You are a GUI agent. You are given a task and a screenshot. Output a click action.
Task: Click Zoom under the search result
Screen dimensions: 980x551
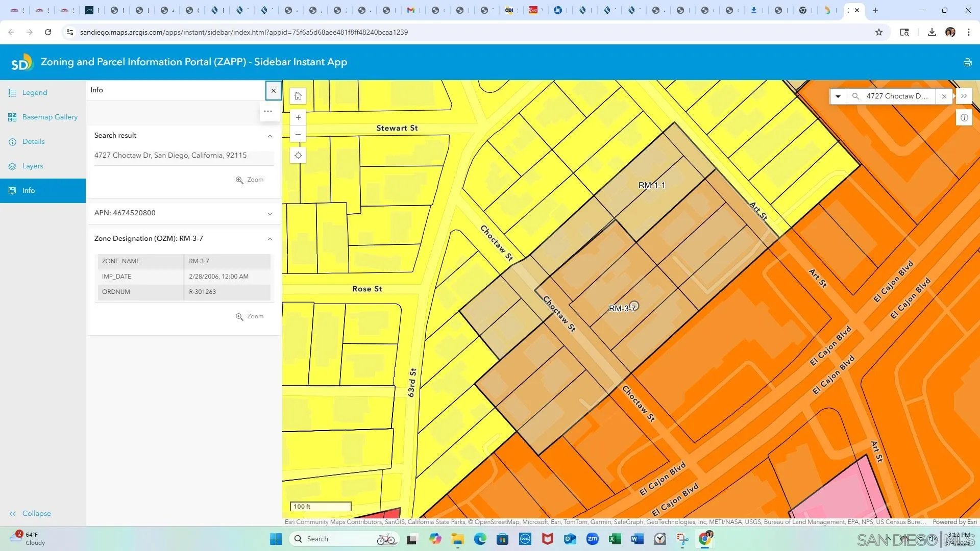coord(250,180)
